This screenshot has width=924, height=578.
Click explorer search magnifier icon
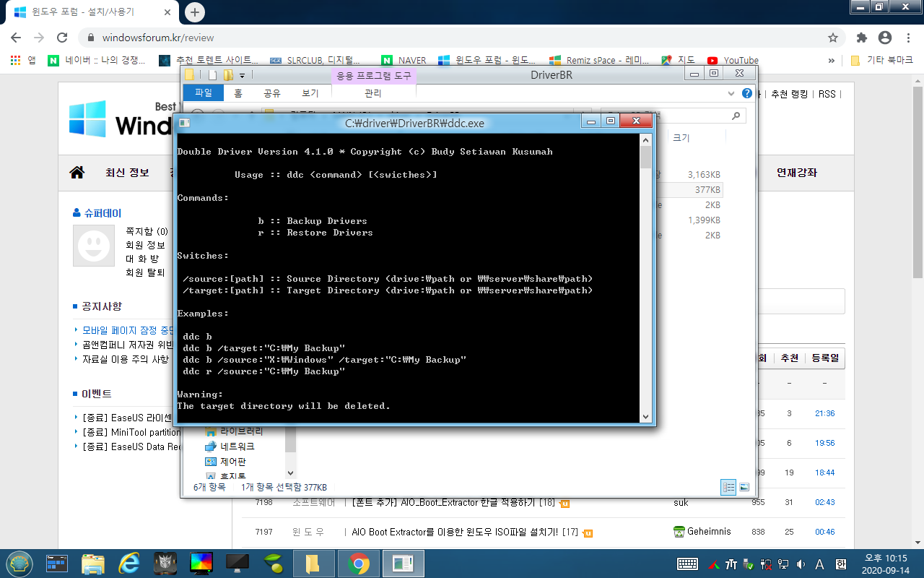[x=736, y=115]
